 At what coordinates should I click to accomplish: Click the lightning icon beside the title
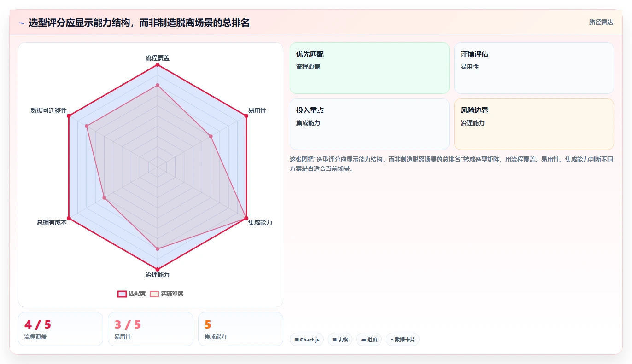point(22,23)
